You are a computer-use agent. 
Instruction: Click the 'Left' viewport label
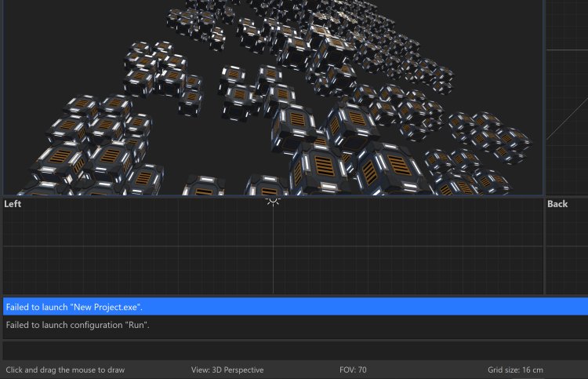(13, 204)
